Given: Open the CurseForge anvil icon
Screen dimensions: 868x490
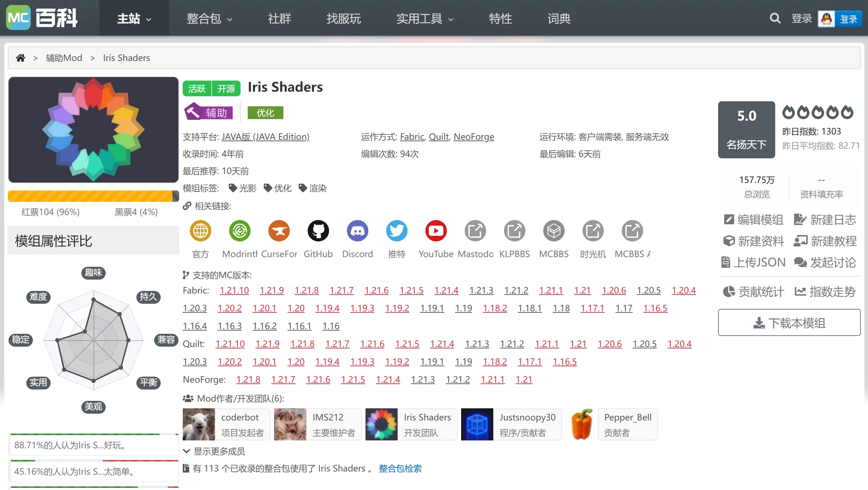Looking at the screenshot, I should [279, 231].
